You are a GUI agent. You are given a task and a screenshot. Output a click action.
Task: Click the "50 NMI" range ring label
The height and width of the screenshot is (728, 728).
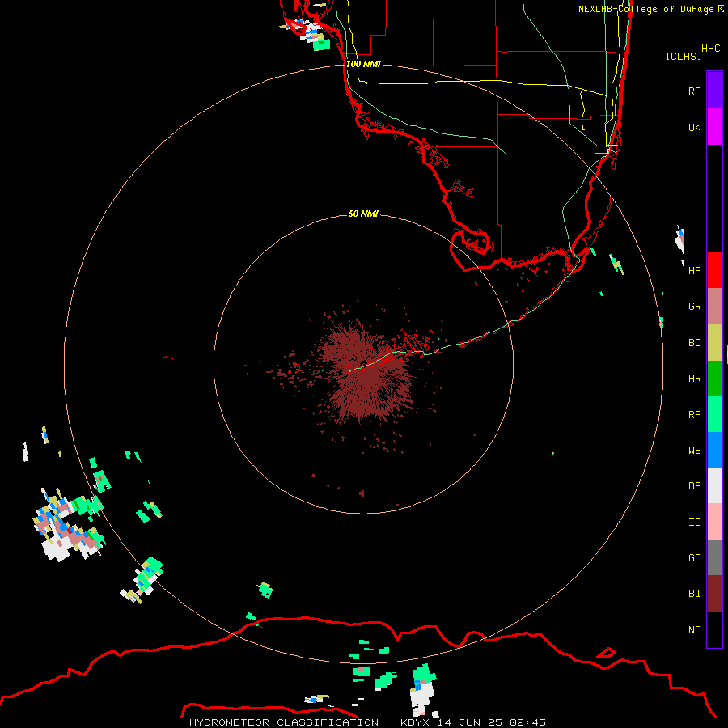363,214
